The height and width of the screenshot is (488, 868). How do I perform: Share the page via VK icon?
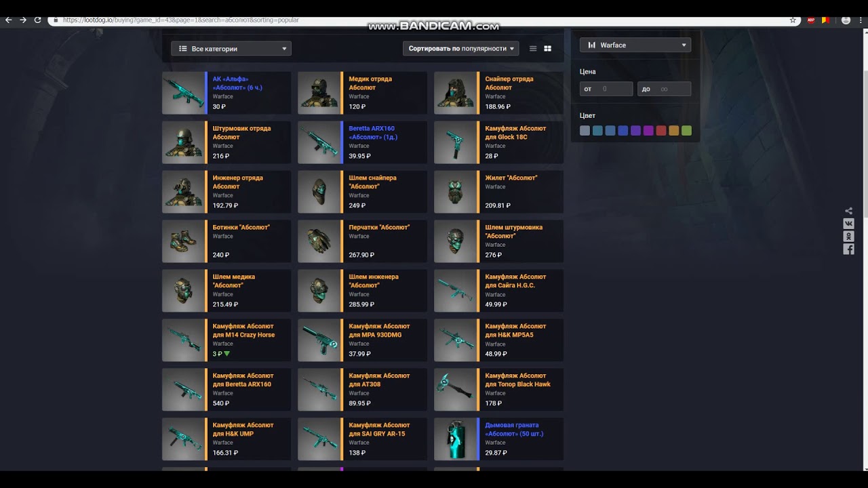click(848, 224)
